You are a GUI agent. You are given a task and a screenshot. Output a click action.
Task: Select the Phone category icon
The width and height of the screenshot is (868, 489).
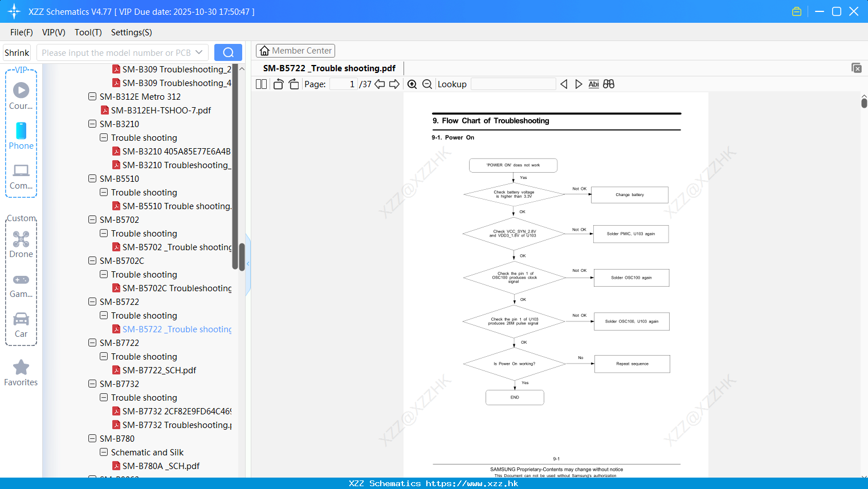[21, 136]
